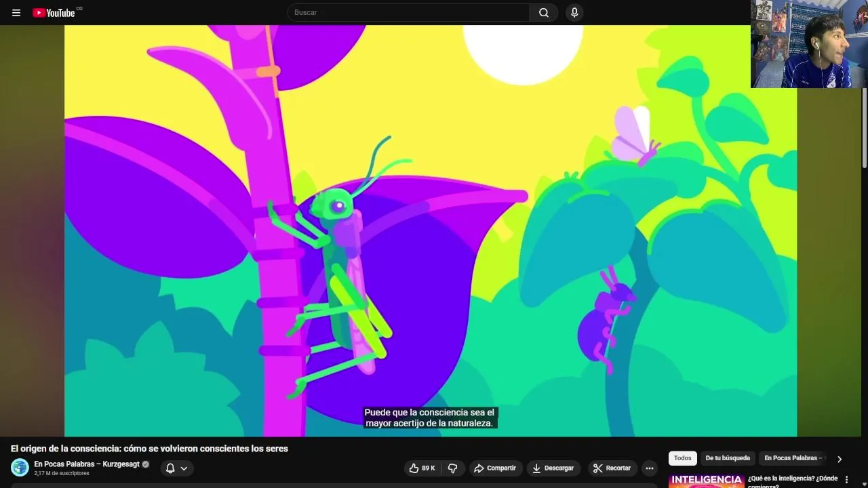Viewport: 868px width, 488px height.
Task: Click the magnifying glass search button
Action: pos(544,12)
